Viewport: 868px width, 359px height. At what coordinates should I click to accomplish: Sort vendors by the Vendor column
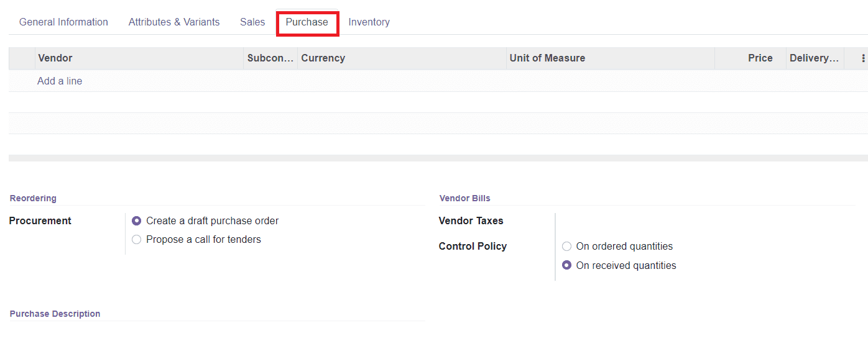tap(55, 58)
